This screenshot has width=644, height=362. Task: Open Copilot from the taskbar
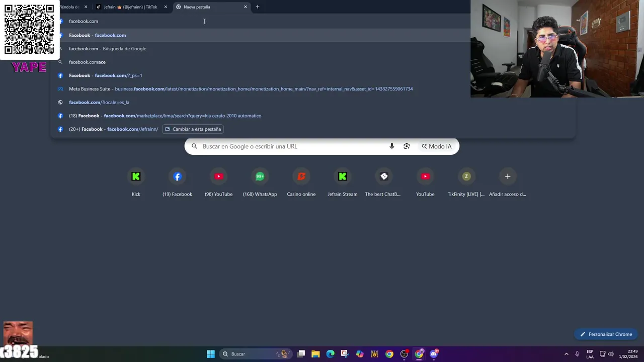point(360,354)
